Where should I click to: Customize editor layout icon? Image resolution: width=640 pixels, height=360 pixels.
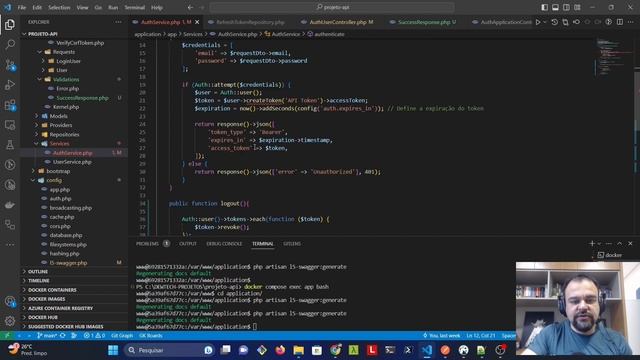pos(577,7)
